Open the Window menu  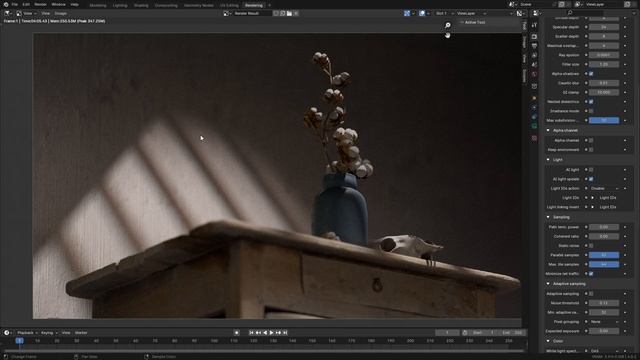coord(58,4)
